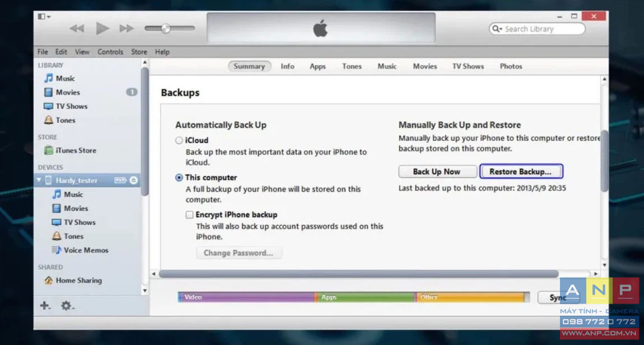Open the search magnifier dropdown

497,29
